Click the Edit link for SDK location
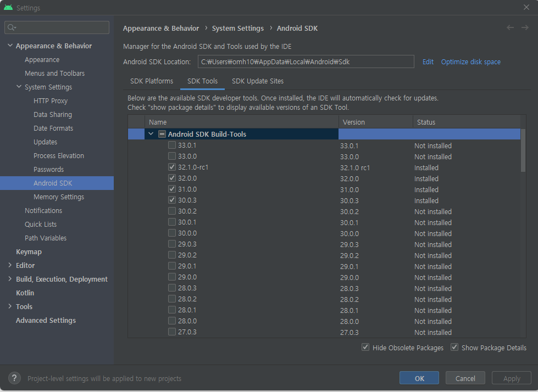Viewport: 538px width, 392px height. tap(428, 61)
